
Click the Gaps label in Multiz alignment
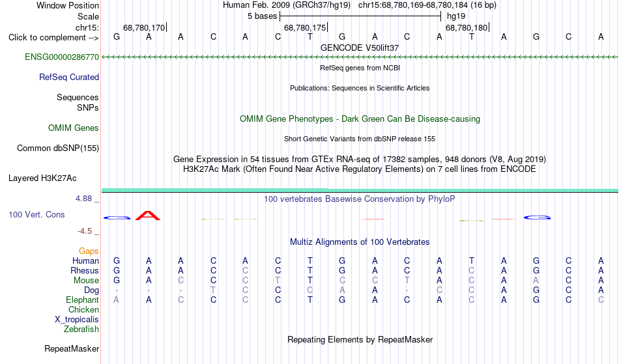point(89,251)
